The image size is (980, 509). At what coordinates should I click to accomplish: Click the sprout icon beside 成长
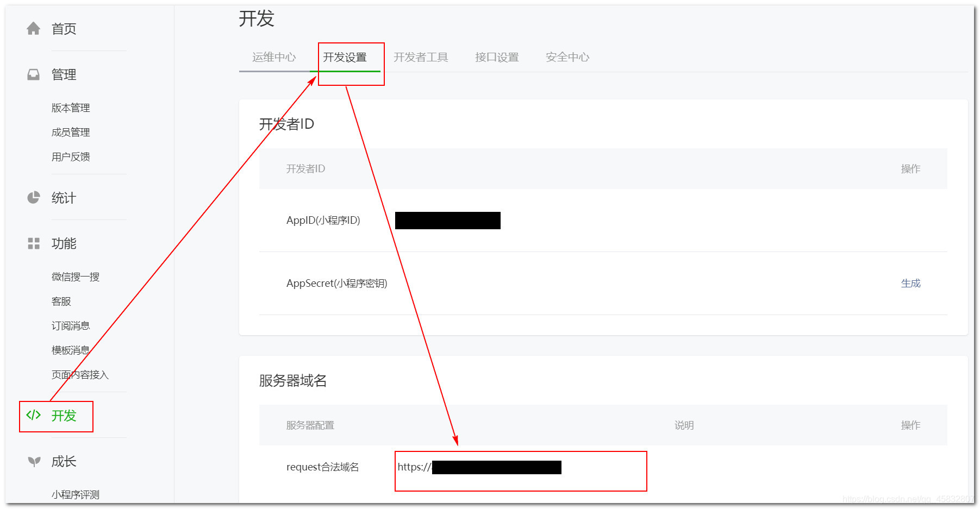(34, 461)
